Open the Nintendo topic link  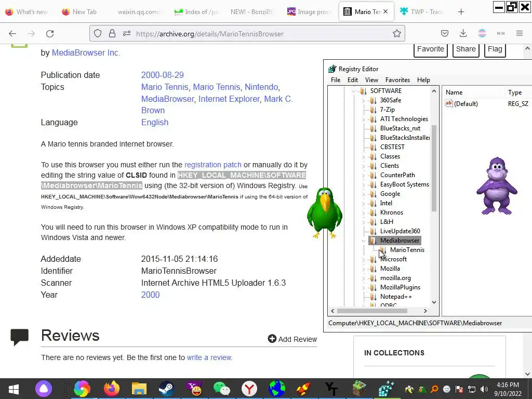click(261, 87)
